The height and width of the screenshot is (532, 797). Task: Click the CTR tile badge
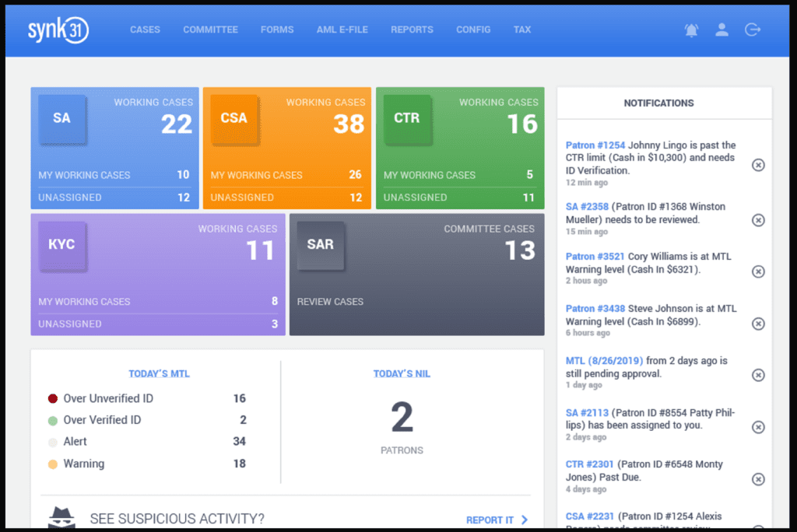coord(406,118)
